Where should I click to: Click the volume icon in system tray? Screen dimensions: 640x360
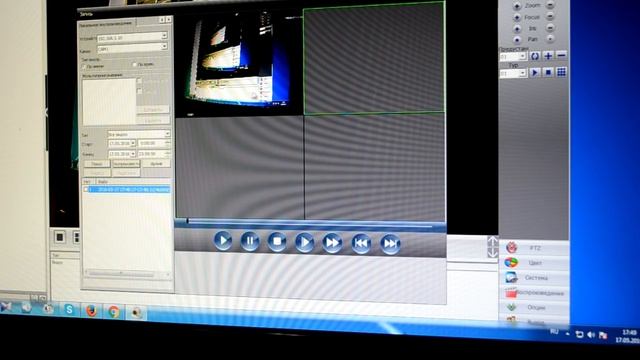591,335
